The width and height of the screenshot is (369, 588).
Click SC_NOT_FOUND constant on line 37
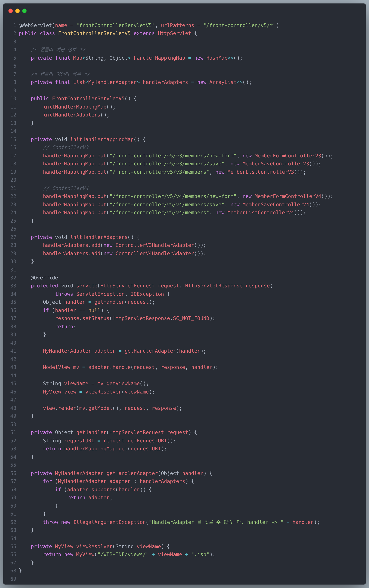191,318
